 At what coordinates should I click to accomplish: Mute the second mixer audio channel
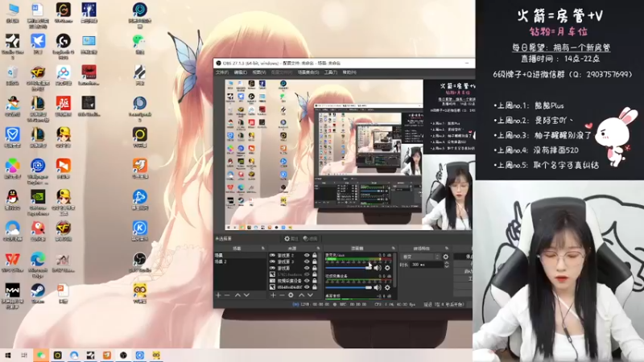pos(378,288)
